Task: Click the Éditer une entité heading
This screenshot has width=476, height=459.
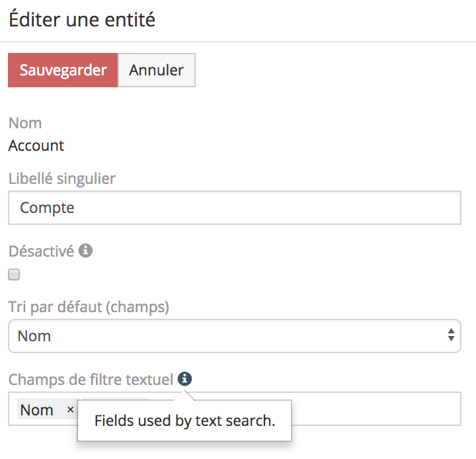Action: [82, 20]
